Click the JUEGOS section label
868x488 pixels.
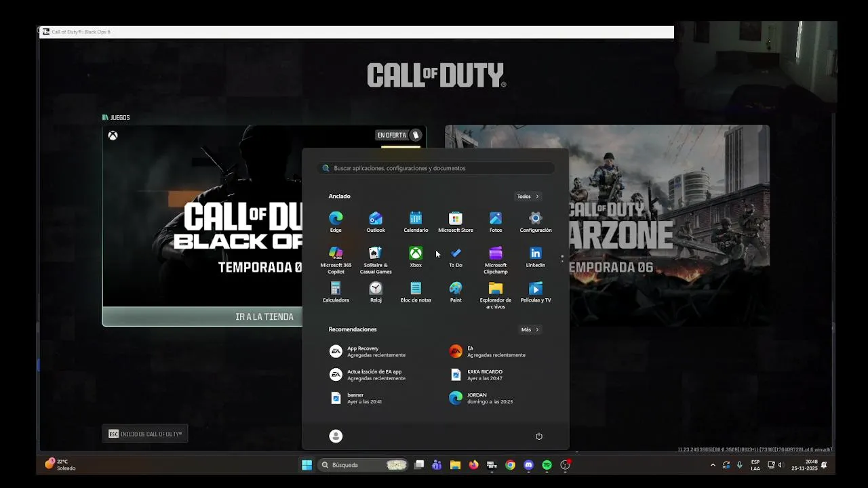pyautogui.click(x=116, y=117)
